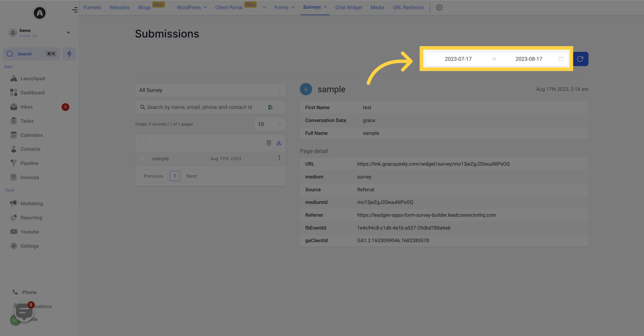Toggle the master checkbox in submissions header
The height and width of the screenshot is (336, 644).
[x=142, y=142]
